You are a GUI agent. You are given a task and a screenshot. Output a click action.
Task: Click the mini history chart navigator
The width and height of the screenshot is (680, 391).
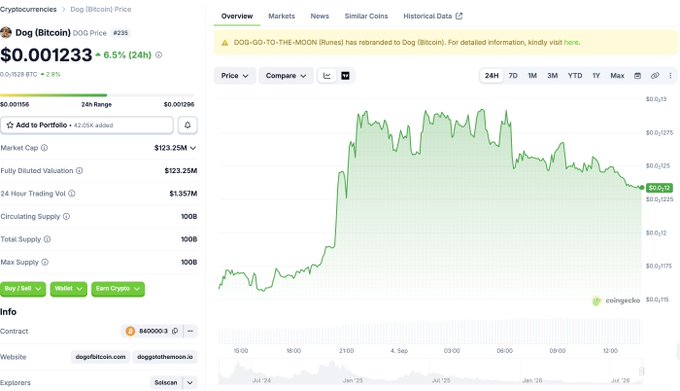(x=430, y=371)
